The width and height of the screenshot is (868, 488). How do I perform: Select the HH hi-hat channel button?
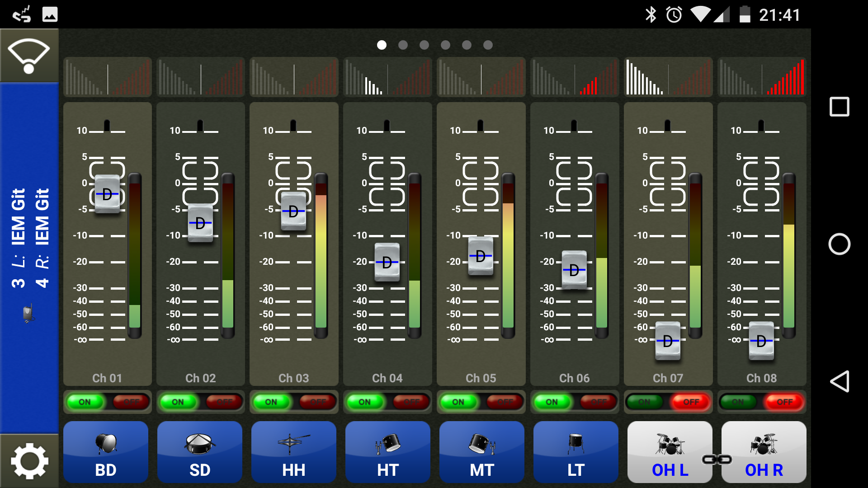294,452
